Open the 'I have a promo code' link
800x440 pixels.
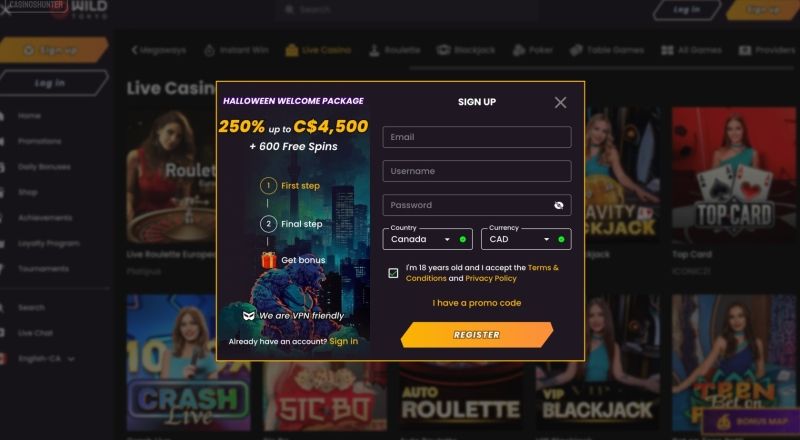477,303
